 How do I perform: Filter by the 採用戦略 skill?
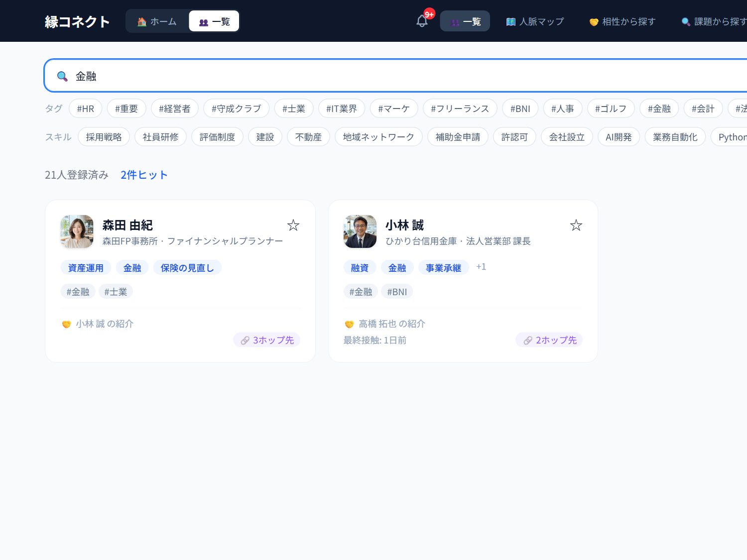(104, 137)
